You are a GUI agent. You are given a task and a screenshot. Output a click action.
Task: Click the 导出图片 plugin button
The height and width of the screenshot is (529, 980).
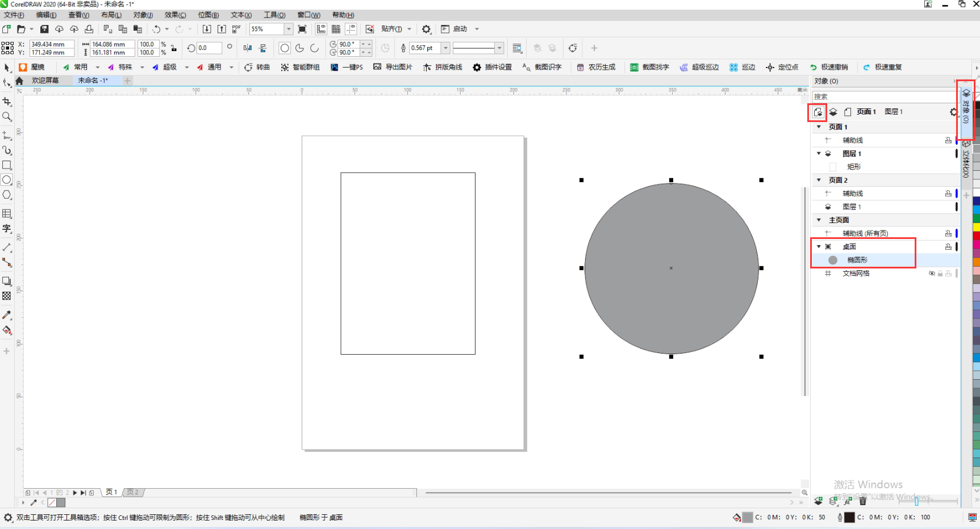tap(393, 67)
